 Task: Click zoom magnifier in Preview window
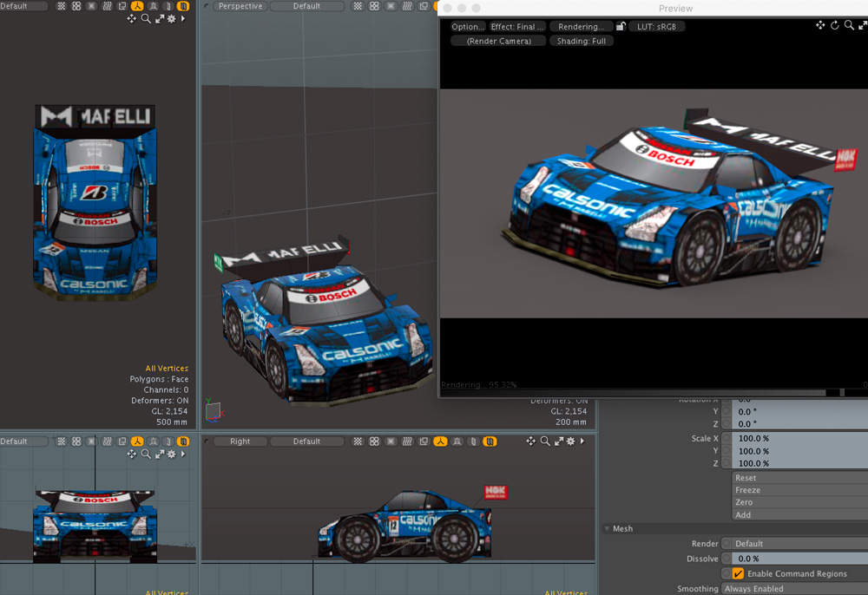click(x=849, y=25)
